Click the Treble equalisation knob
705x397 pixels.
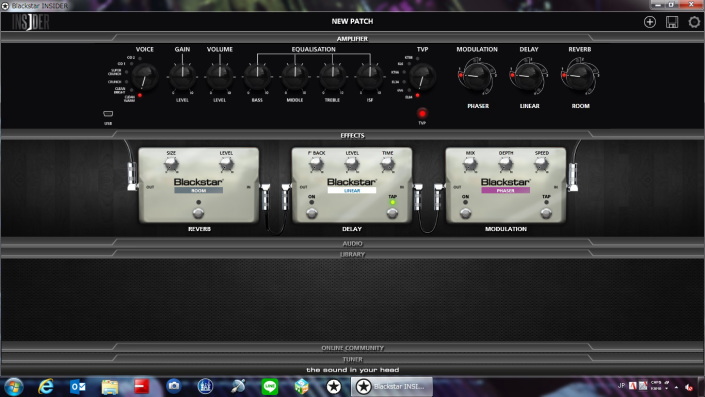(x=332, y=76)
